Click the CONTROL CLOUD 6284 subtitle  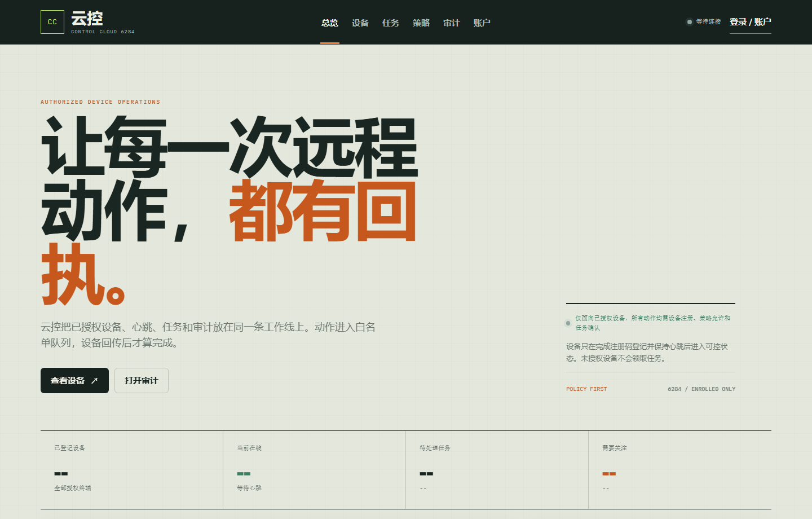[x=103, y=32]
